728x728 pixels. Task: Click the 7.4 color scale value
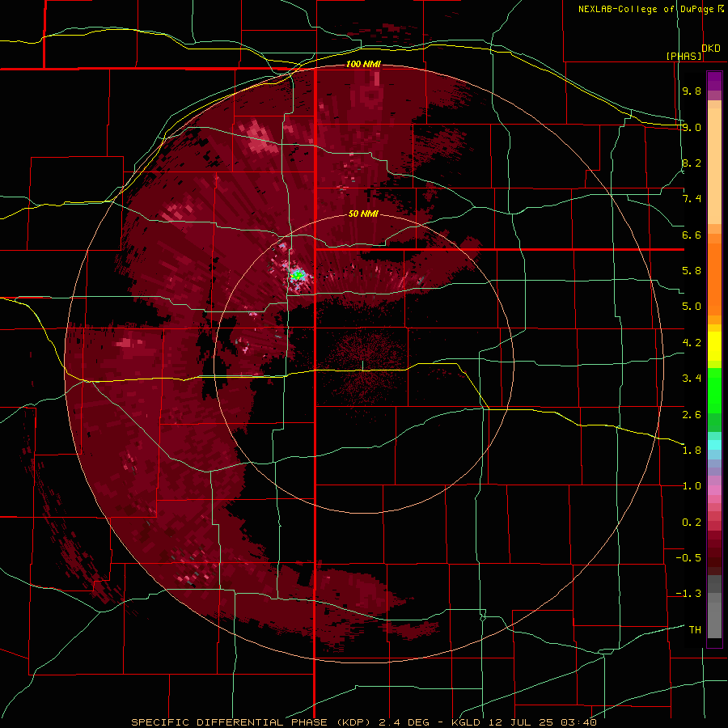coord(692,199)
